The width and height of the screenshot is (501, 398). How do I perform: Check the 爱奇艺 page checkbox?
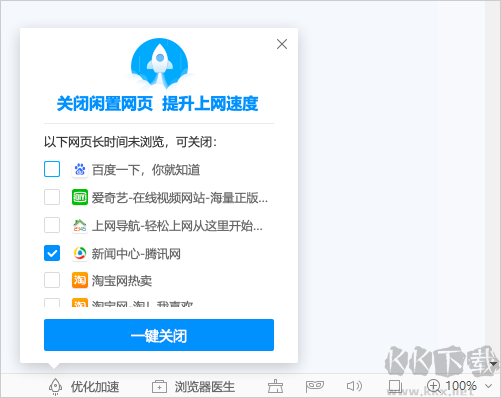click(52, 197)
